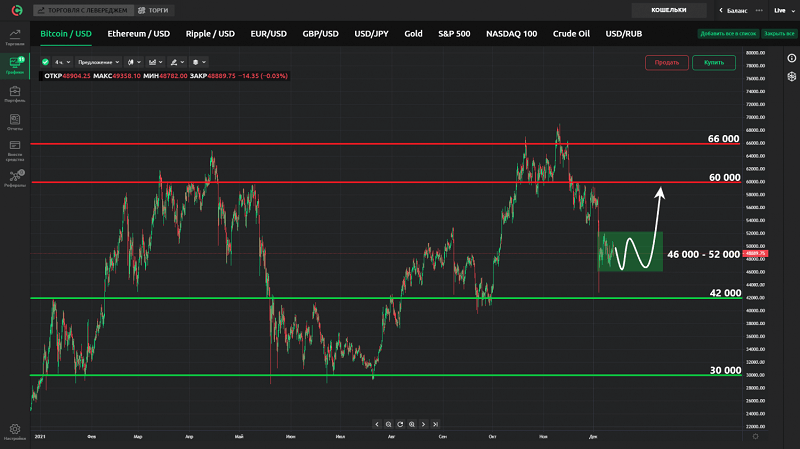The width and height of the screenshot is (800, 449).
Task: Click the red Продать sell button
Action: (x=666, y=62)
